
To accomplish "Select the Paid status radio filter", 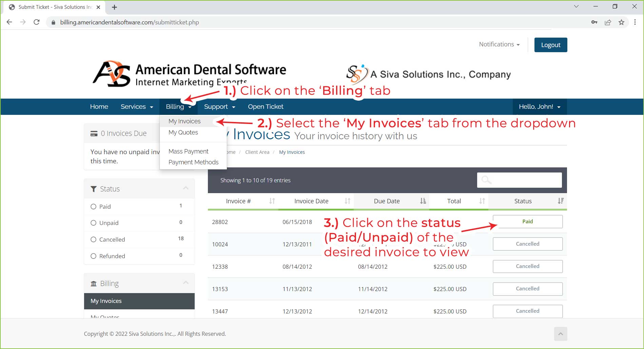I will [94, 207].
